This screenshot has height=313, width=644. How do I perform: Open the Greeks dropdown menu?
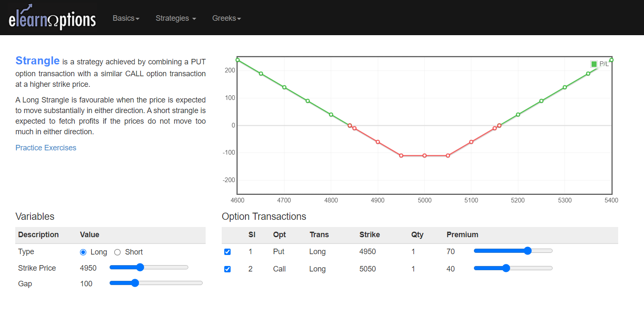pos(226,18)
